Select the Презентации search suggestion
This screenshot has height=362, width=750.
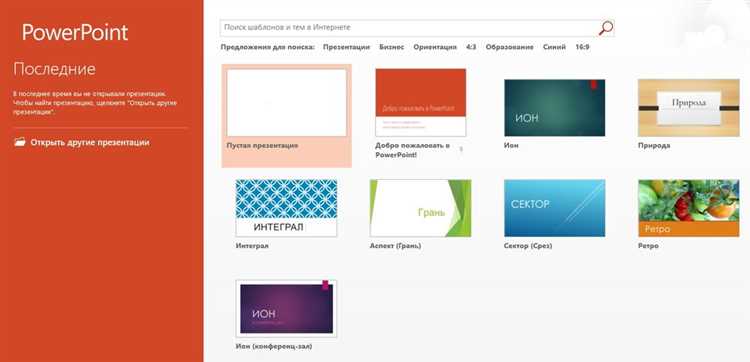click(x=346, y=47)
